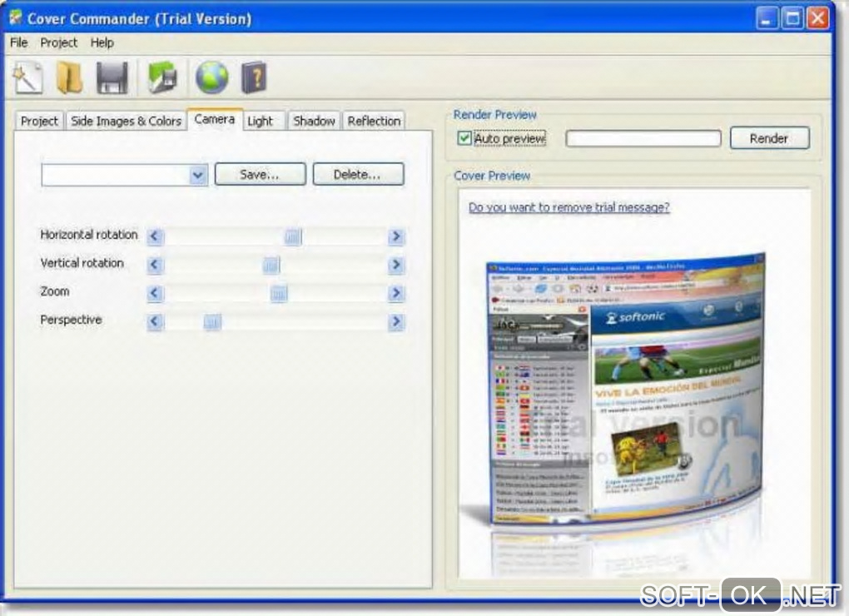This screenshot has width=849, height=616.
Task: Decrease Zoom with left arrow
Action: (x=155, y=293)
